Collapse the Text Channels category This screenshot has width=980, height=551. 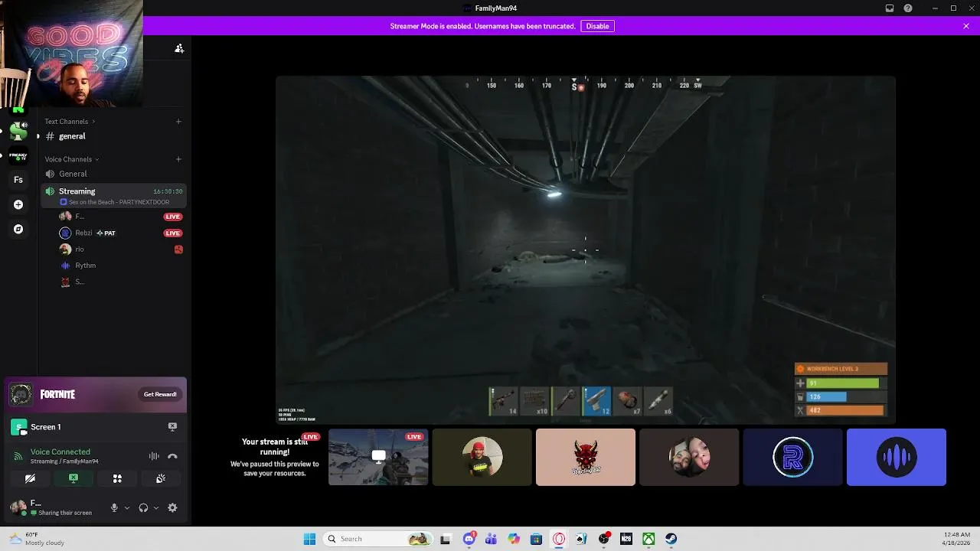[70, 121]
